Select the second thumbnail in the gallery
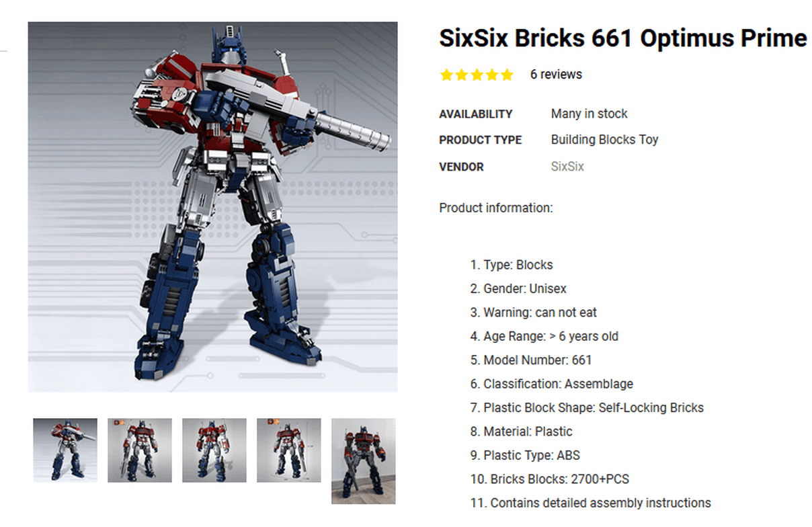The image size is (812, 527). 140,450
